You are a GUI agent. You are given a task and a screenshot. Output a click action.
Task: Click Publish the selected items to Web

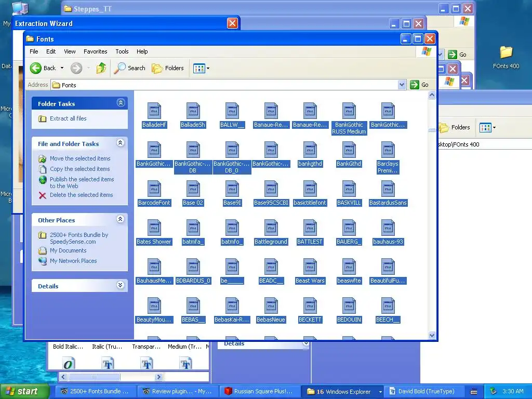[82, 182]
